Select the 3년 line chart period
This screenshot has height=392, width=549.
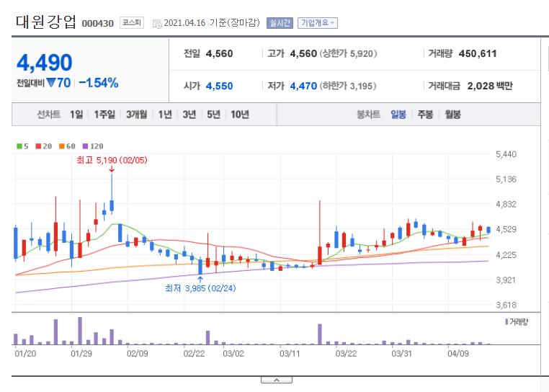pyautogui.click(x=189, y=114)
